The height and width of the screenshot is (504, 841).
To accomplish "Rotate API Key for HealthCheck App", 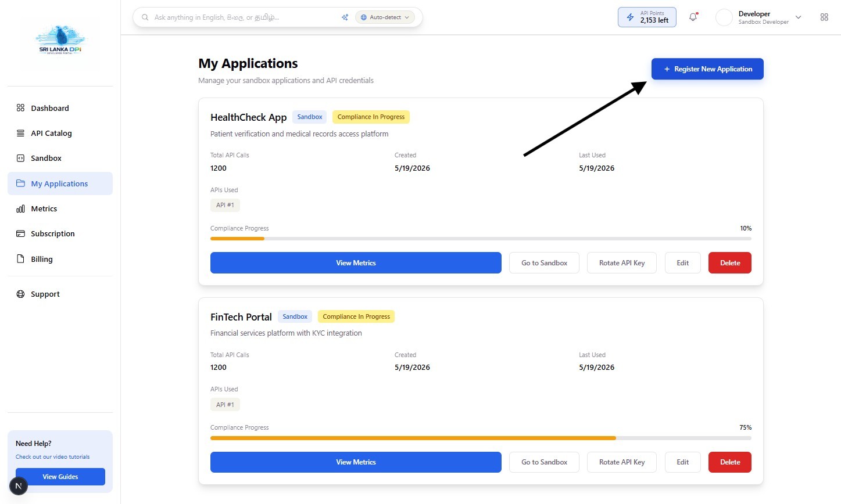I will pyautogui.click(x=622, y=262).
